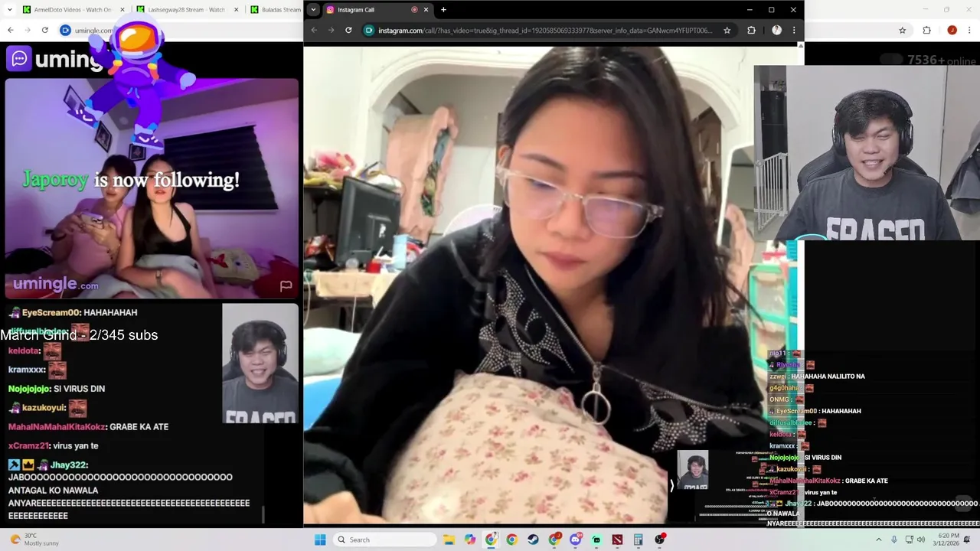Open OBS Studio from taskbar
The width and height of the screenshot is (980, 551).
point(659,540)
